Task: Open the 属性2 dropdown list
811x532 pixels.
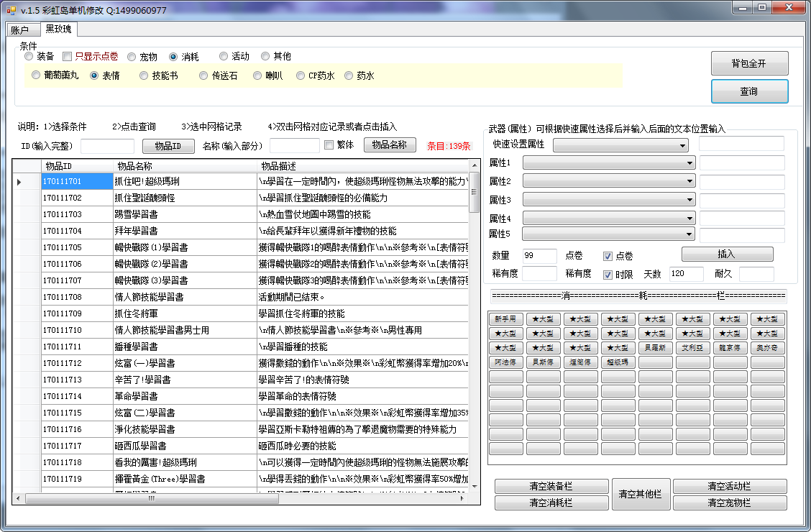Action: pos(609,181)
